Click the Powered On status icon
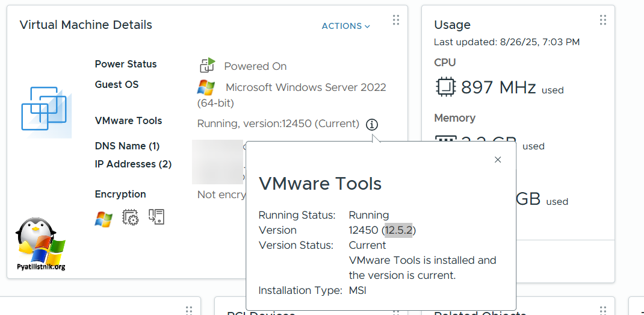Viewport: 644px width, 315px height. tap(208, 66)
